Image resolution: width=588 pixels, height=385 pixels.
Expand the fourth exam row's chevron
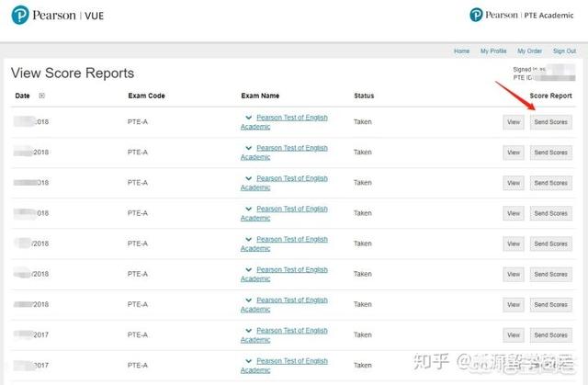tap(249, 209)
